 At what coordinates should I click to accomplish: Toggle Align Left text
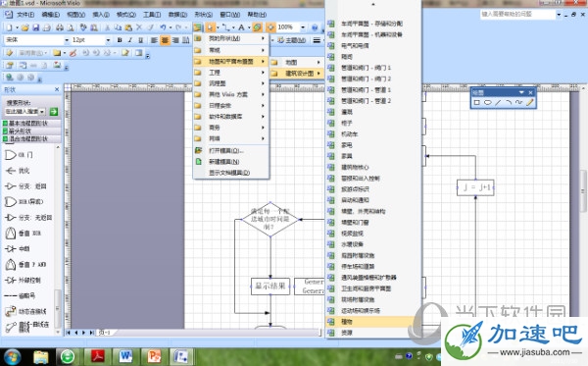(x=154, y=40)
